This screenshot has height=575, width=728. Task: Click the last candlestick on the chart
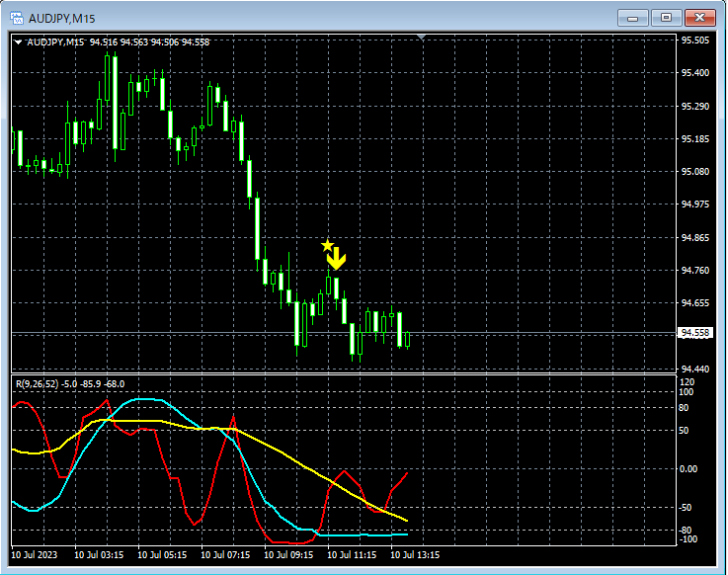408,340
